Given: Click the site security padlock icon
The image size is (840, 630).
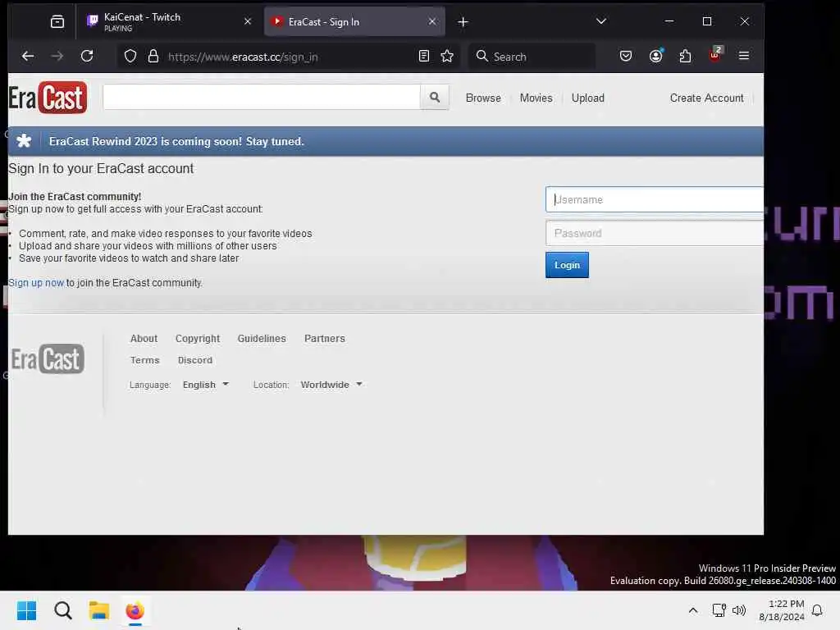Looking at the screenshot, I should pyautogui.click(x=153, y=57).
